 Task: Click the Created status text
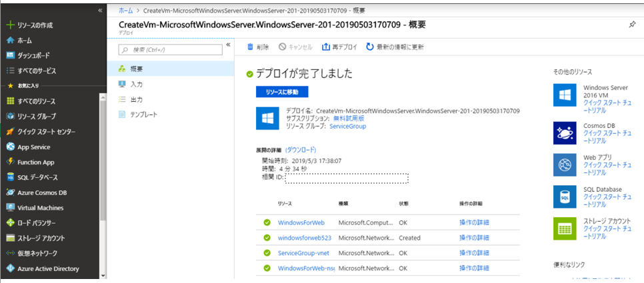(409, 238)
